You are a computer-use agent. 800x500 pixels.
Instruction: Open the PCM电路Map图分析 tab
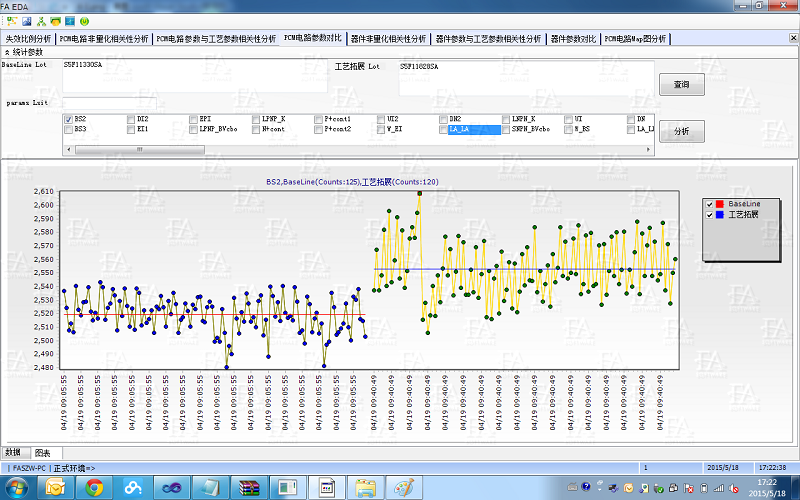636,38
